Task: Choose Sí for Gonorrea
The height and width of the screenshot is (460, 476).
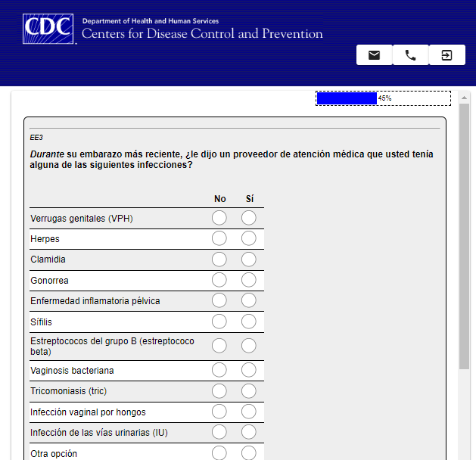Action: (249, 281)
